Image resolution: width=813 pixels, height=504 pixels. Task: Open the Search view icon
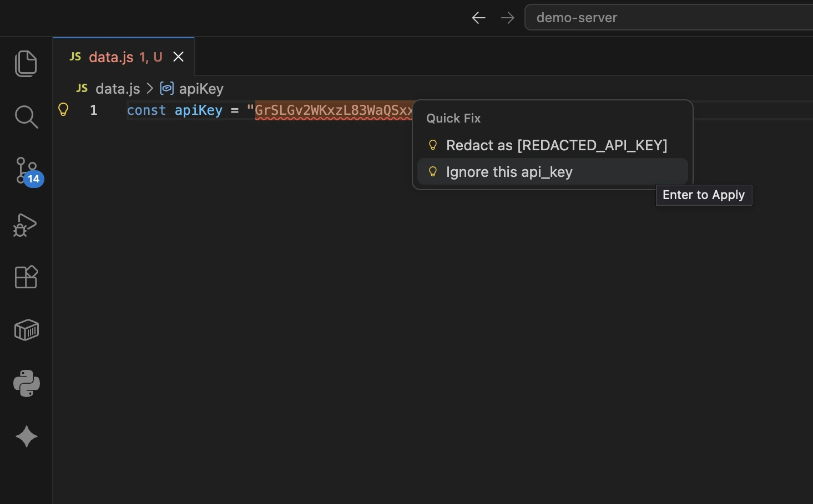click(x=26, y=117)
